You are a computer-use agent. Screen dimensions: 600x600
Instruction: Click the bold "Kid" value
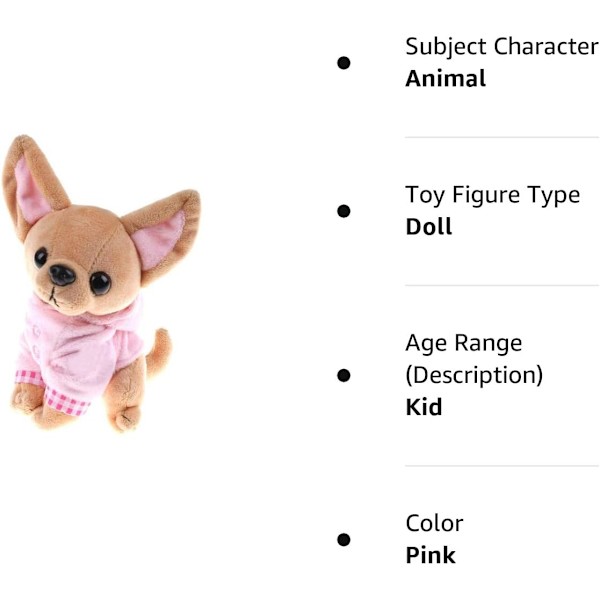pyautogui.click(x=423, y=407)
